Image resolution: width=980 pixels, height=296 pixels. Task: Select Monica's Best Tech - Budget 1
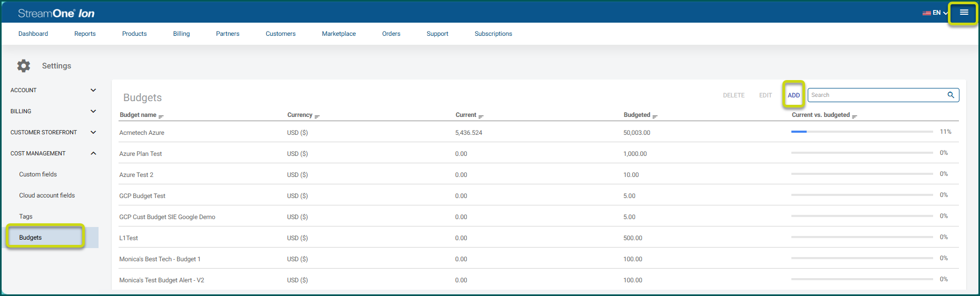(x=538, y=259)
